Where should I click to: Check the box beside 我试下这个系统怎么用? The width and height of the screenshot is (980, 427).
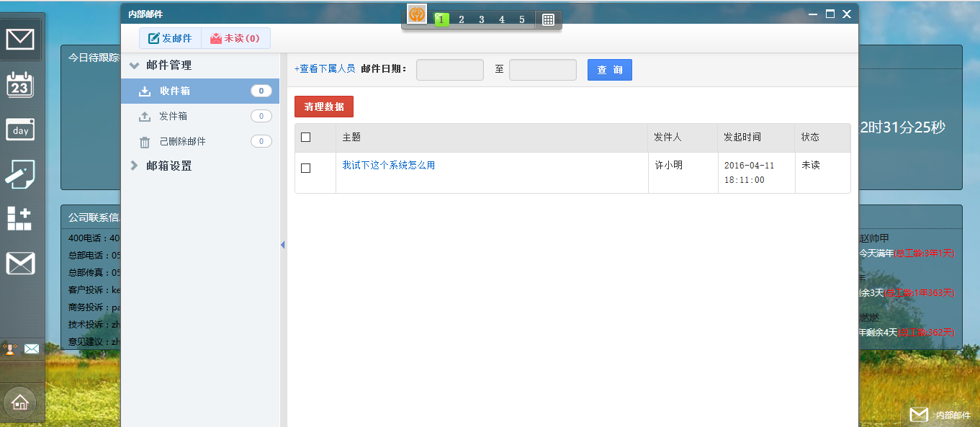(305, 168)
